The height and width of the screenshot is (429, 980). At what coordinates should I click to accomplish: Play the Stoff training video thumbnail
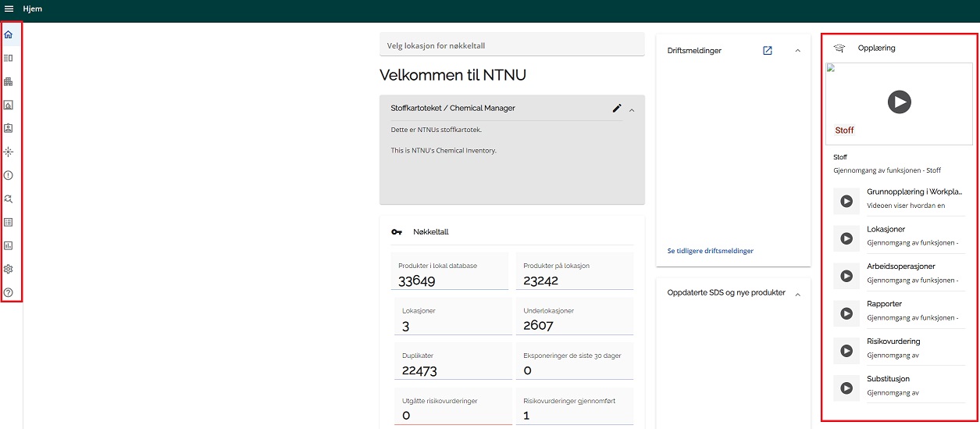899,102
